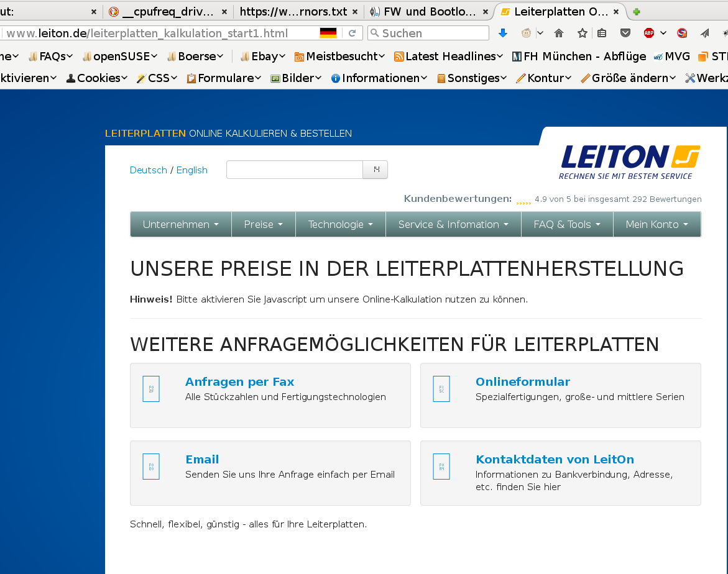Switch site language to English

tap(191, 170)
